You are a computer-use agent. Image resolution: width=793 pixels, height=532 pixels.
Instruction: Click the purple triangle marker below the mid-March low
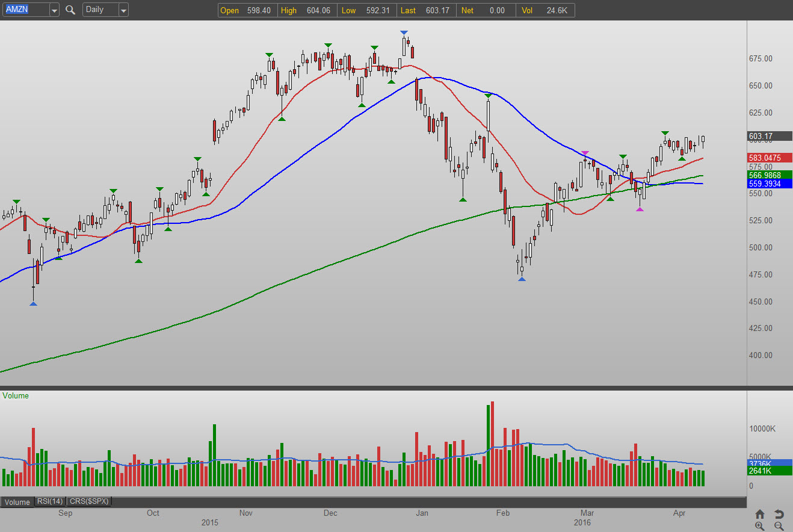[x=640, y=209]
